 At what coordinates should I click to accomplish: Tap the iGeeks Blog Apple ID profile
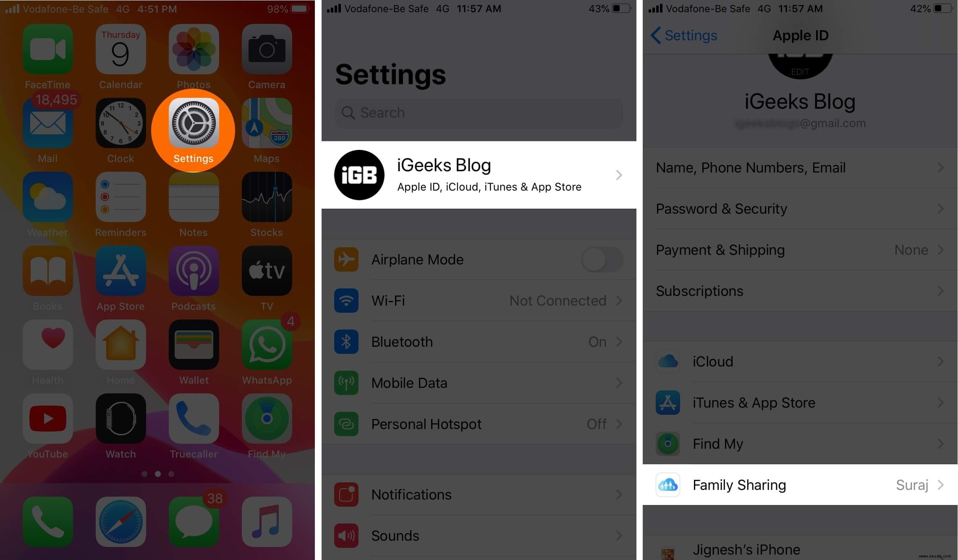point(478,174)
